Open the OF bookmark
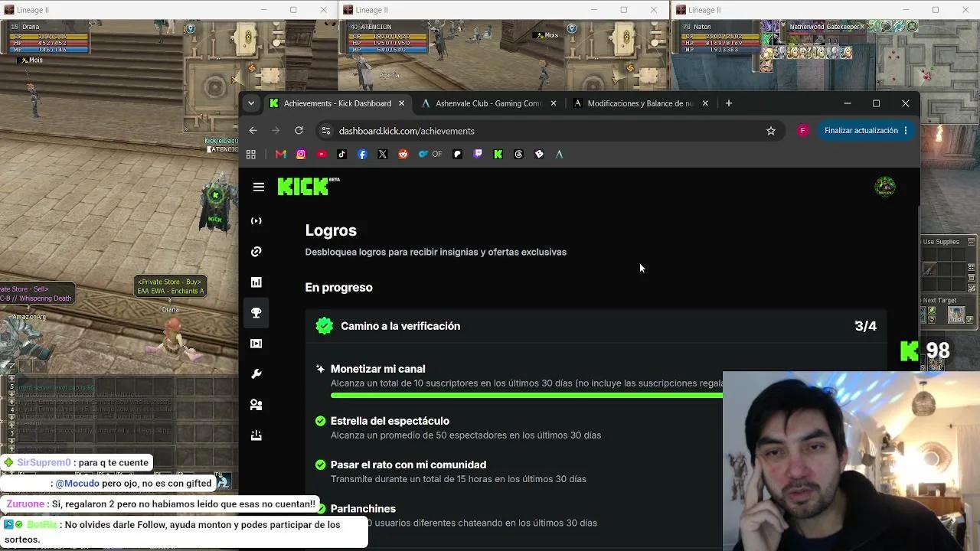Image resolution: width=980 pixels, height=551 pixels. pos(430,154)
